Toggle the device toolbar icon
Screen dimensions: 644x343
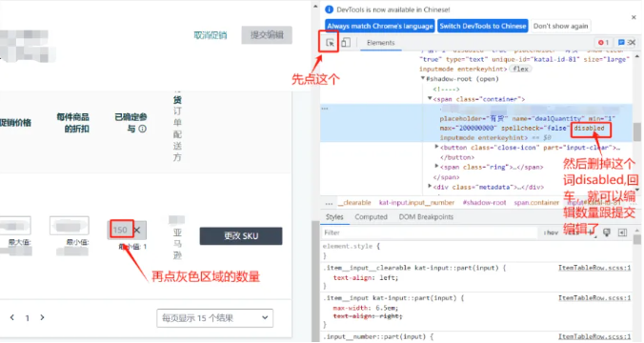[346, 43]
